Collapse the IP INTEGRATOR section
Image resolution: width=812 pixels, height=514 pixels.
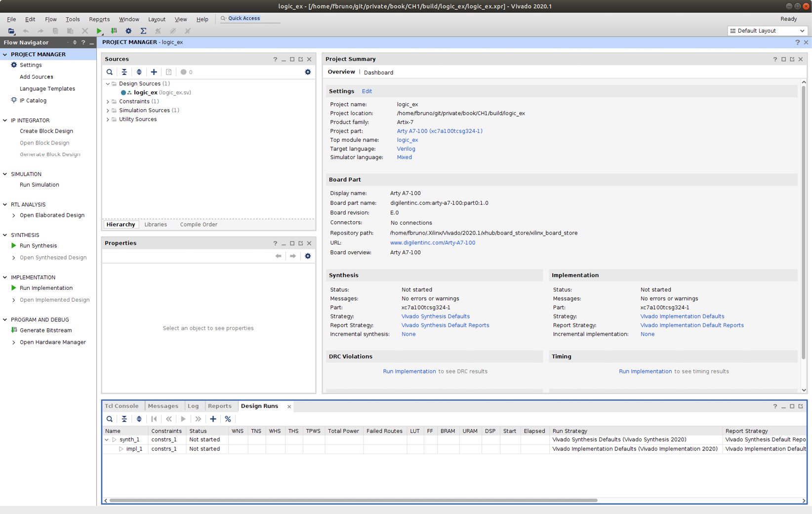click(x=5, y=120)
